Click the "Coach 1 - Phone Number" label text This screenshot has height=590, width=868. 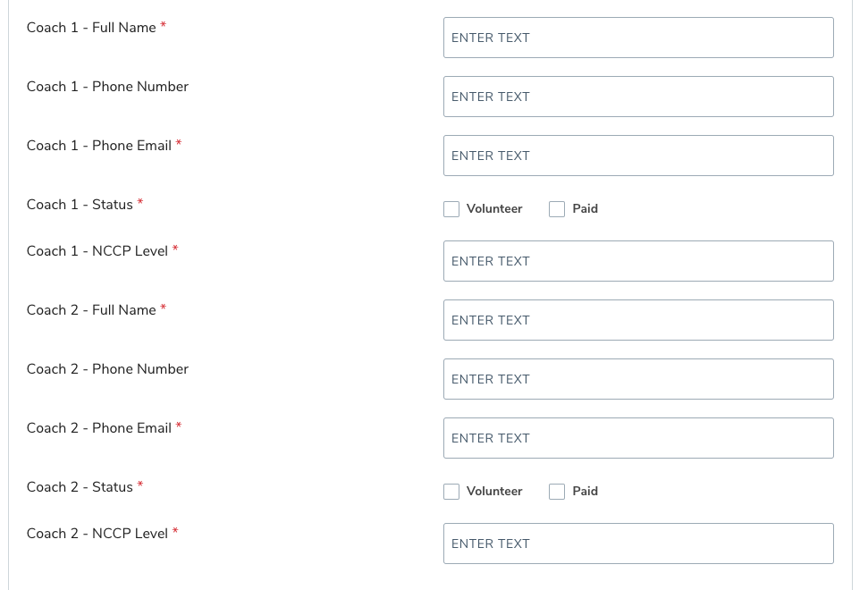pos(107,87)
